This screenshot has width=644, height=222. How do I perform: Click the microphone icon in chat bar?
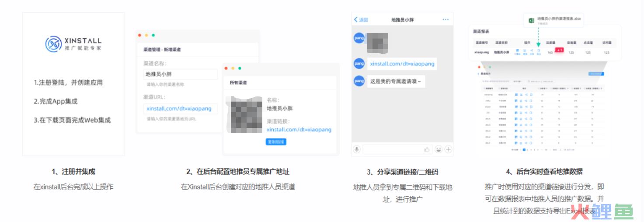[x=357, y=149]
